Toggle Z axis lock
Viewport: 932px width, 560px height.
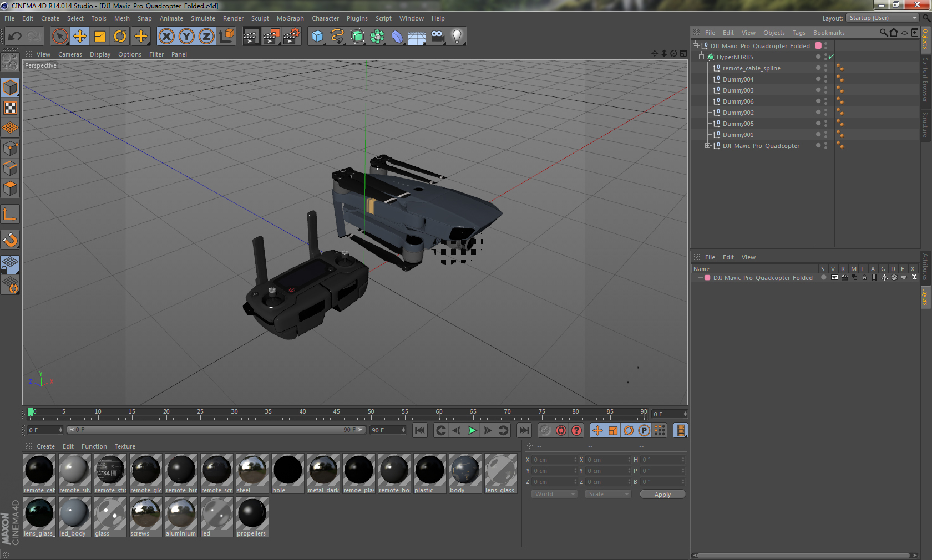click(x=206, y=37)
